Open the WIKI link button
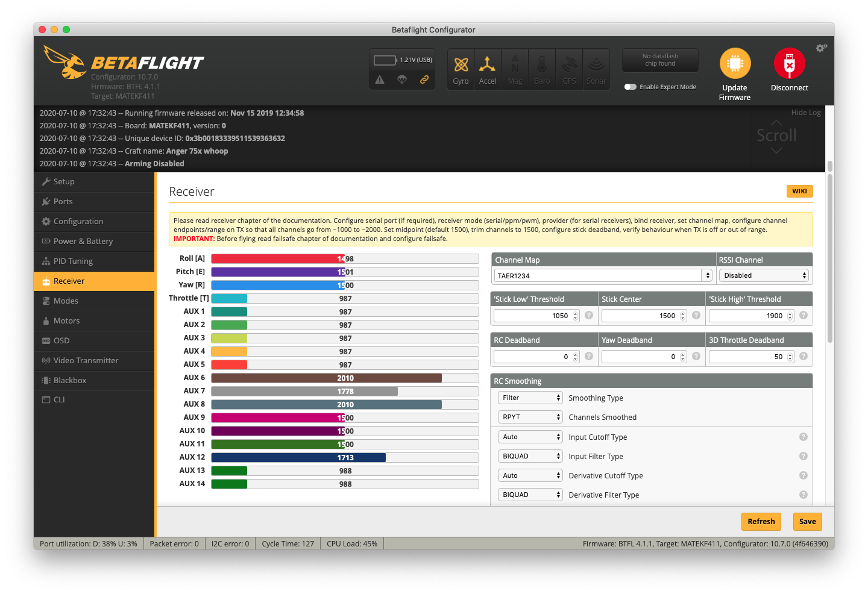This screenshot has height=594, width=868. [800, 191]
